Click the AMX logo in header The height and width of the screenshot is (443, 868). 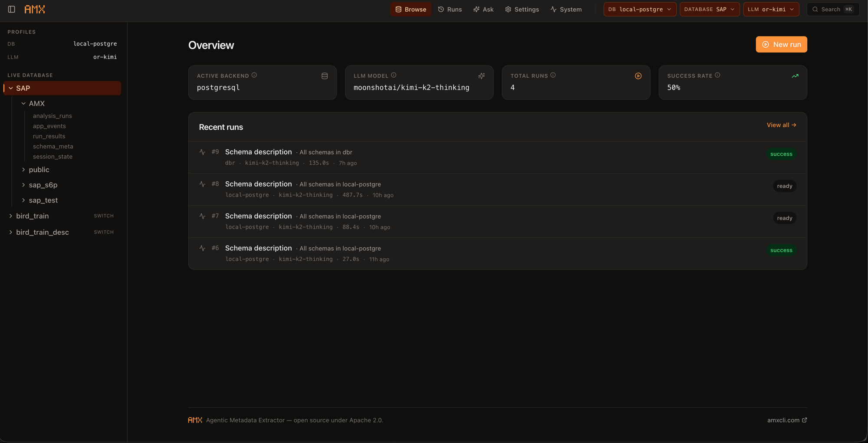(x=35, y=9)
